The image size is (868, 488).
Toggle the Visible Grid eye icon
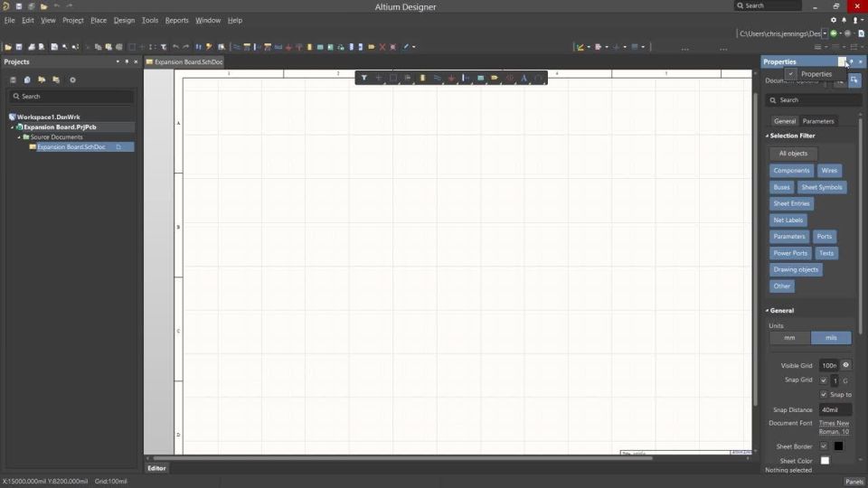(845, 365)
